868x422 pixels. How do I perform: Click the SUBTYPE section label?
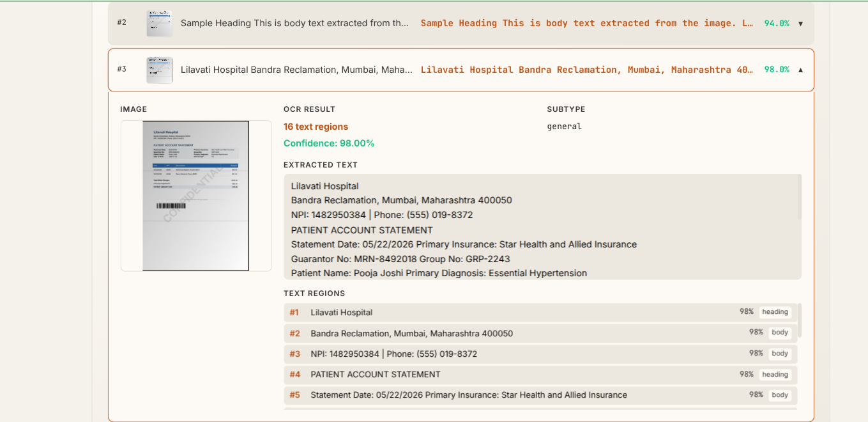coord(566,109)
